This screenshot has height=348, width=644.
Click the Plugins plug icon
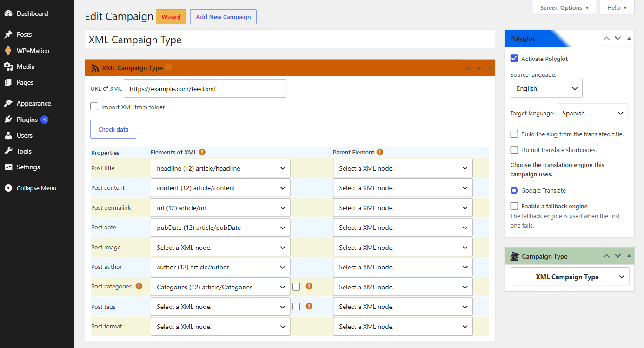(8, 120)
